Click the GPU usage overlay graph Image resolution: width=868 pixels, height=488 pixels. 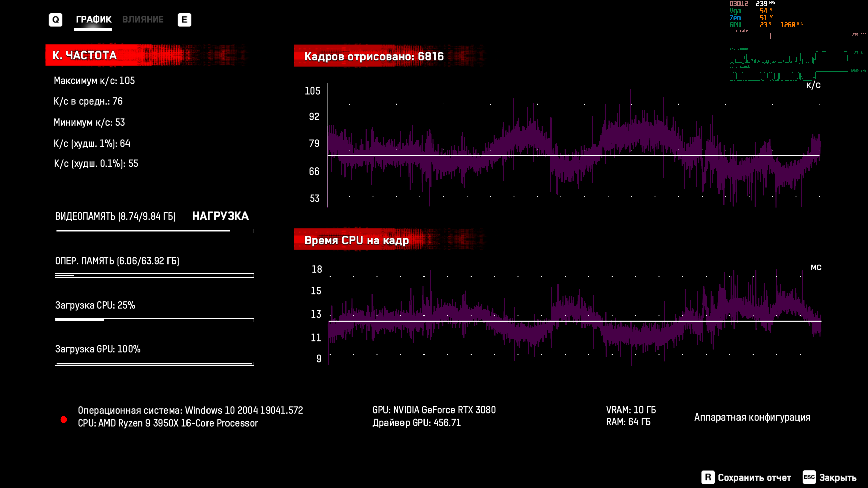788,58
